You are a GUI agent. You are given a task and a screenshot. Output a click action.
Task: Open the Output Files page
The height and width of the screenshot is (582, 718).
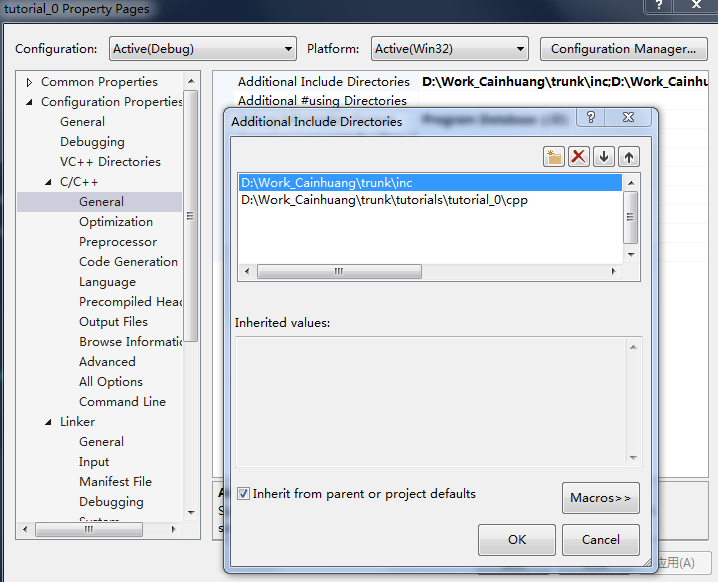(x=113, y=322)
